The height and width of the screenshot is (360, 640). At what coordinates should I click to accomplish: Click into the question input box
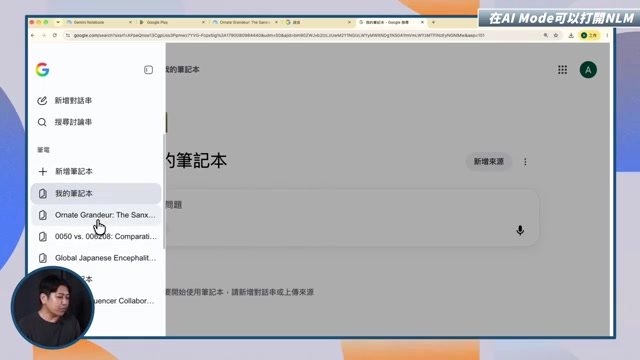[351, 217]
